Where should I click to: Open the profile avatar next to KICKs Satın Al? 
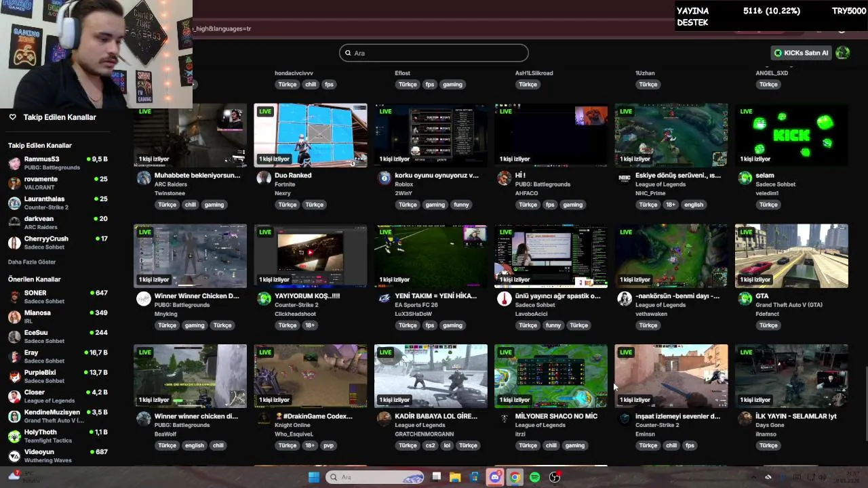[x=843, y=53]
